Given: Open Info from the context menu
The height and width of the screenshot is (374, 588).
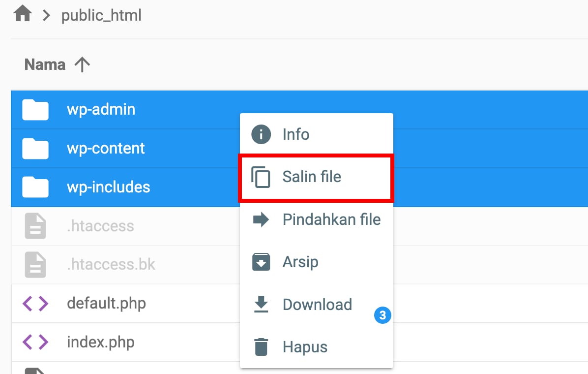Looking at the screenshot, I should click(x=296, y=134).
